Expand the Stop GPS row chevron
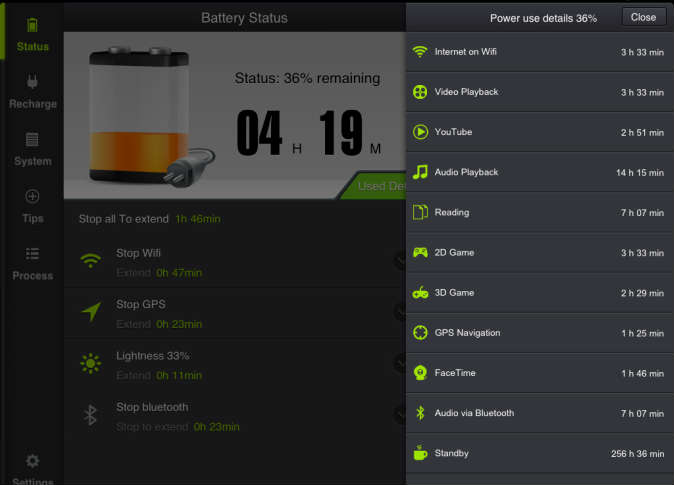Image resolution: width=674 pixels, height=485 pixels. click(400, 312)
